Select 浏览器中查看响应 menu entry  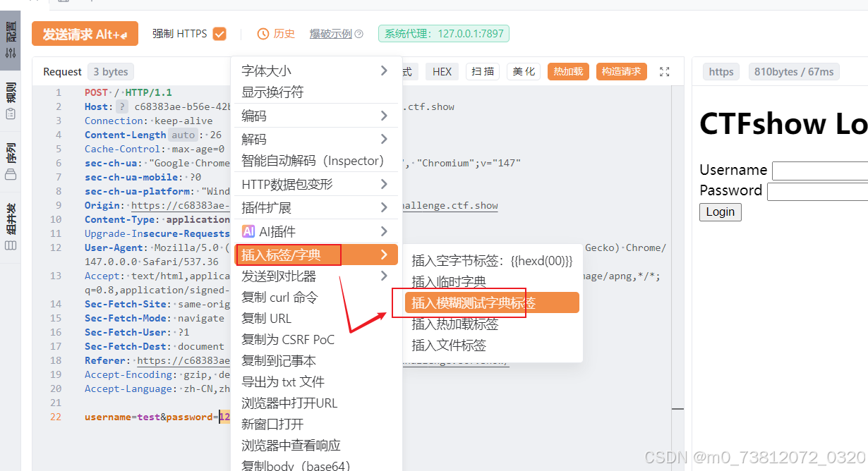point(316,446)
